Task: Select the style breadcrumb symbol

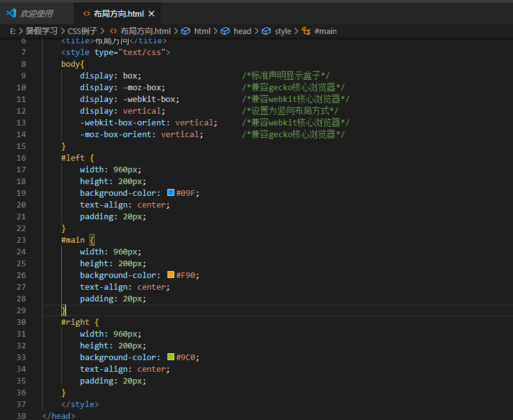Action: coord(283,31)
